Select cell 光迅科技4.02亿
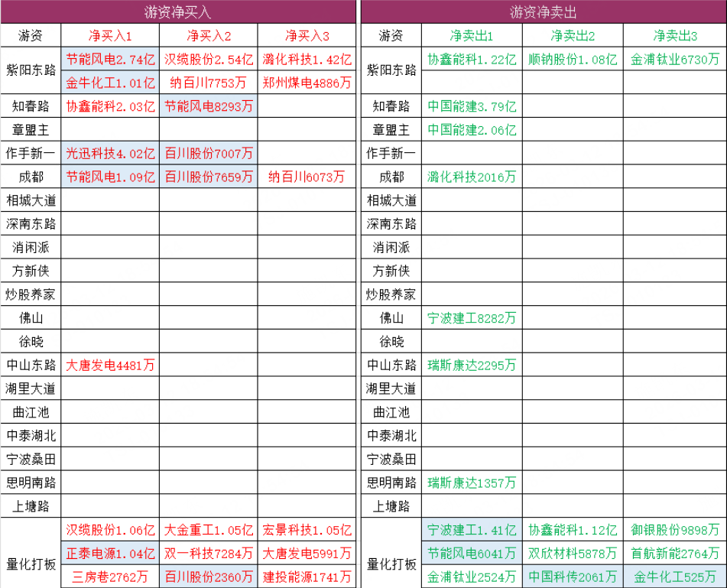Image resolution: width=727 pixels, height=588 pixels. coord(110,153)
